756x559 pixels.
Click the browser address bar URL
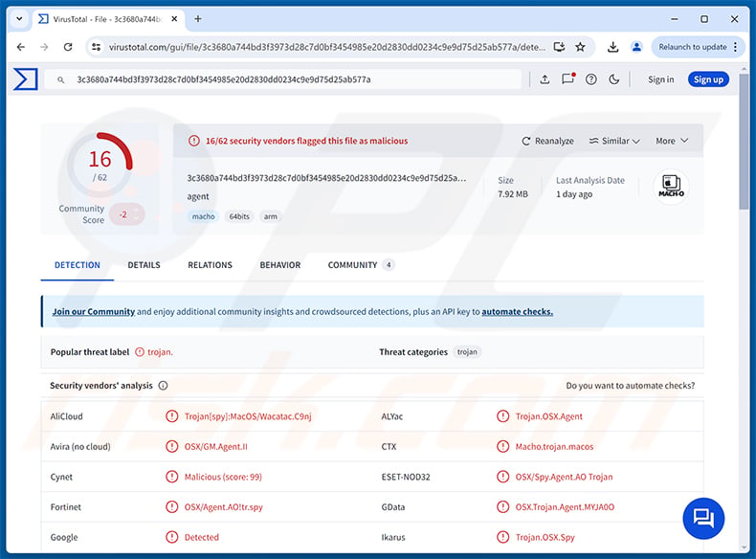(327, 47)
